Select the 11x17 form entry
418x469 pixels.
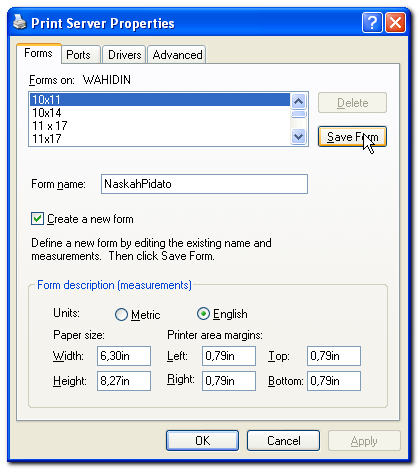point(160,138)
